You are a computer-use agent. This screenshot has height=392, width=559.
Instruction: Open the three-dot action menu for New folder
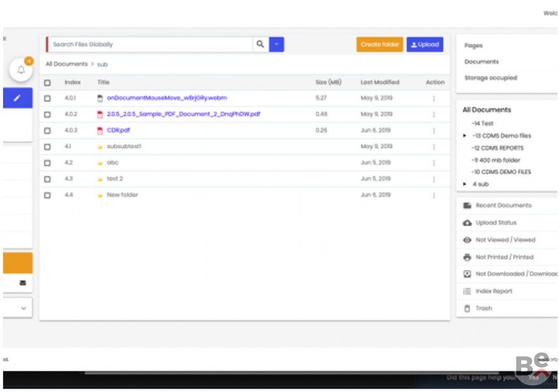[x=434, y=195]
